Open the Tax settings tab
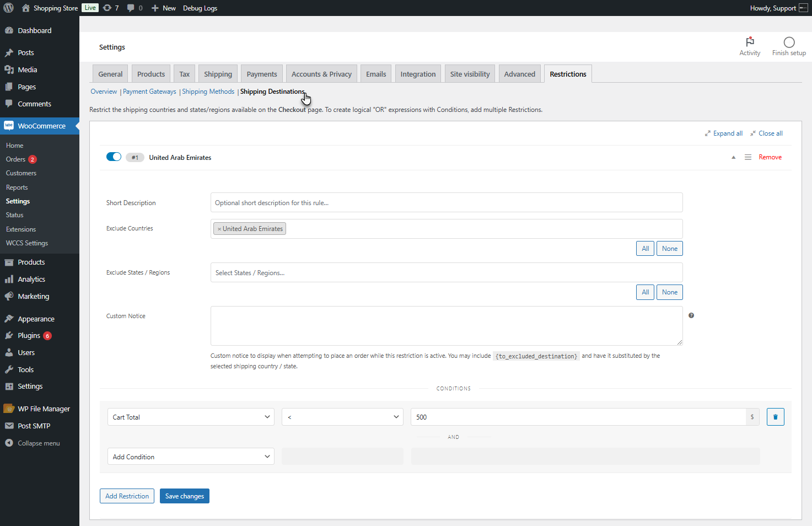The image size is (812, 526). pos(184,74)
